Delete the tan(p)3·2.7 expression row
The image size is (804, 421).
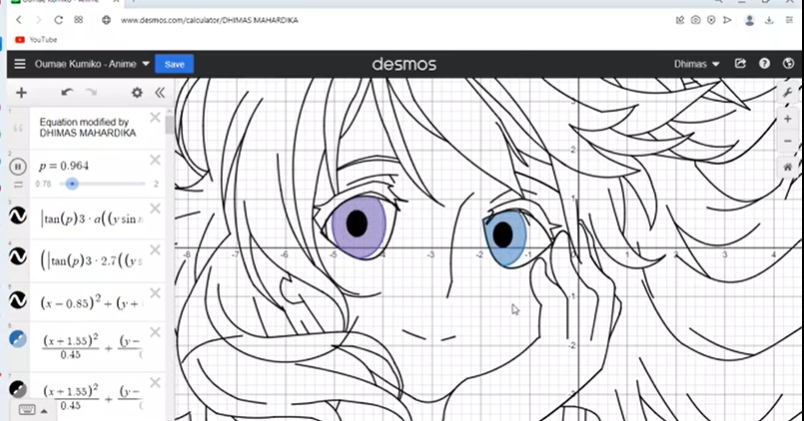click(x=155, y=250)
